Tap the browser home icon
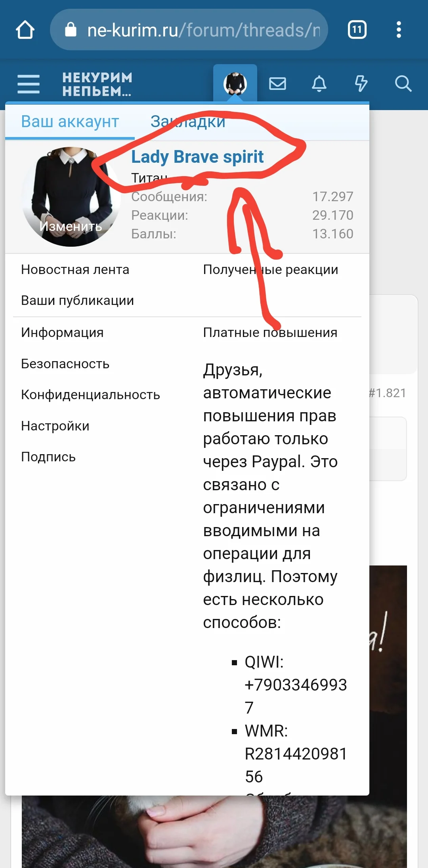 [25, 30]
